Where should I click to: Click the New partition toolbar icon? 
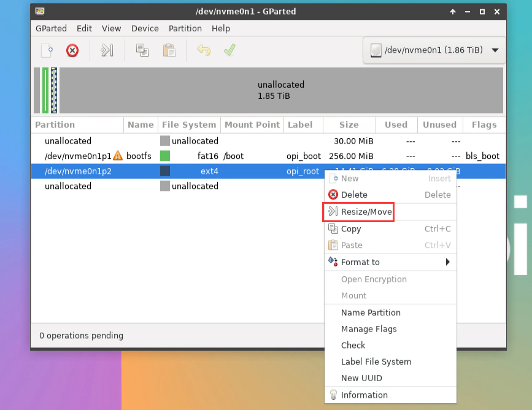click(x=47, y=50)
